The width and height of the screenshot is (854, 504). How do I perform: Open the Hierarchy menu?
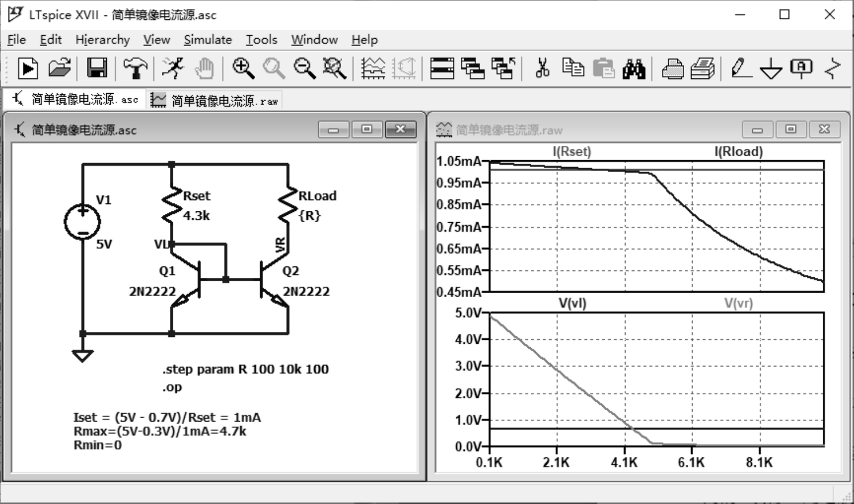103,40
